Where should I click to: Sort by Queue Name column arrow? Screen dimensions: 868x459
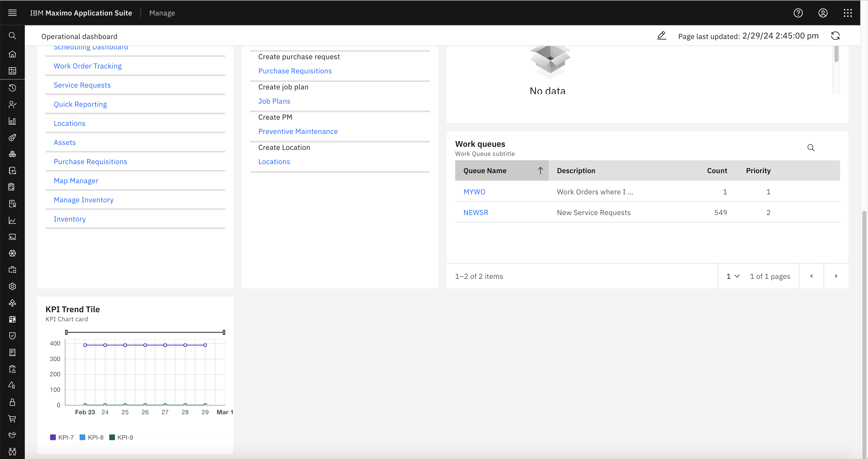tap(540, 171)
